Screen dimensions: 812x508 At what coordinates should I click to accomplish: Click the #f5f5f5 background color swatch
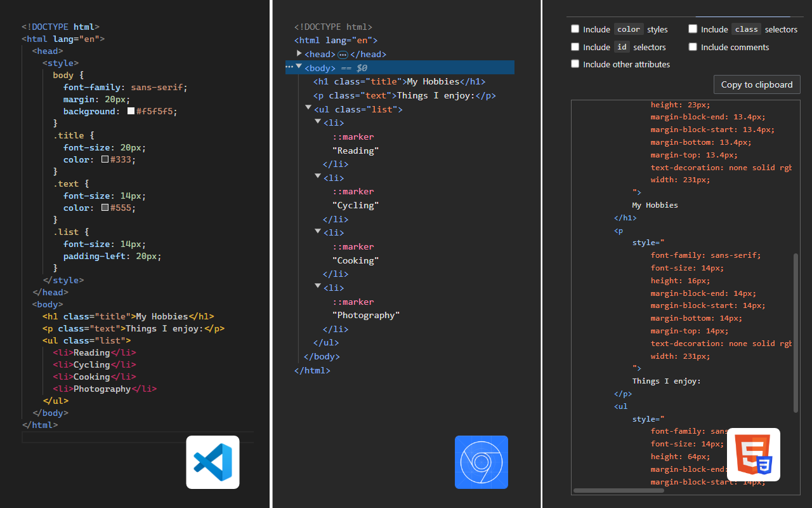pyautogui.click(x=131, y=111)
